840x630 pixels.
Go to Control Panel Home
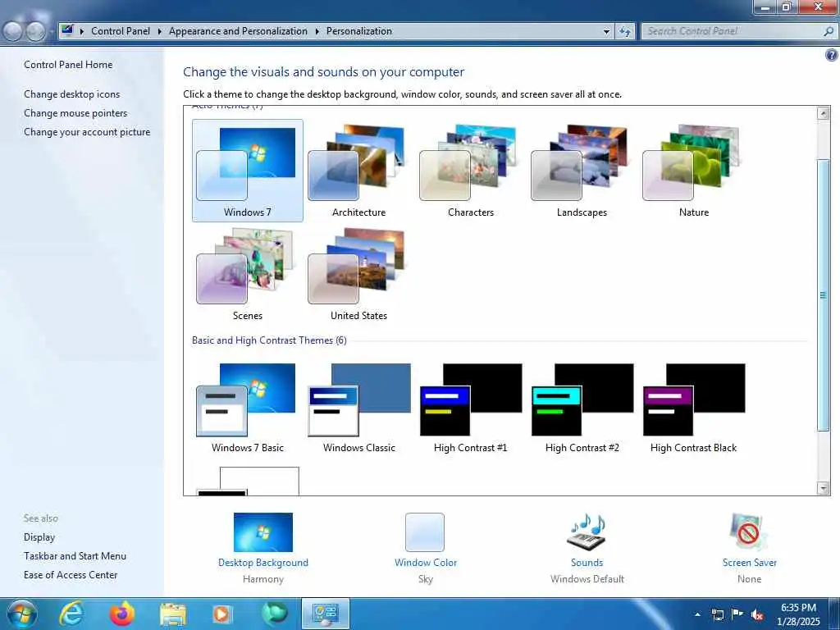click(68, 64)
